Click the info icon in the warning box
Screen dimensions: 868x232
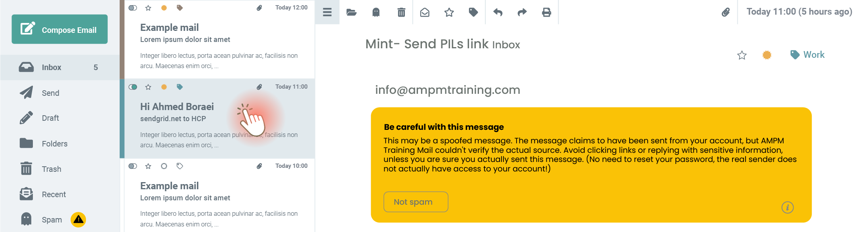pyautogui.click(x=787, y=207)
